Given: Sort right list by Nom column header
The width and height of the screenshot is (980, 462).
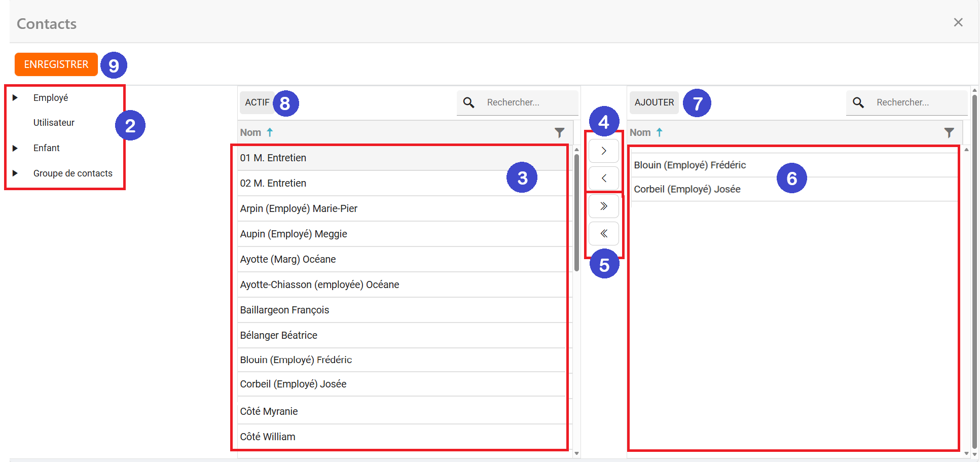Looking at the screenshot, I should pos(640,133).
